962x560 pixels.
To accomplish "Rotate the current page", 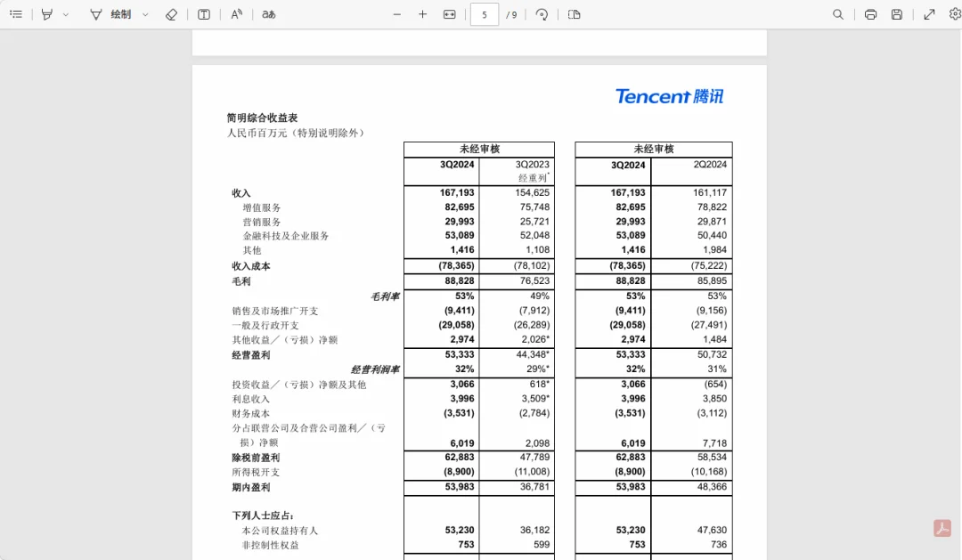I will tap(542, 14).
